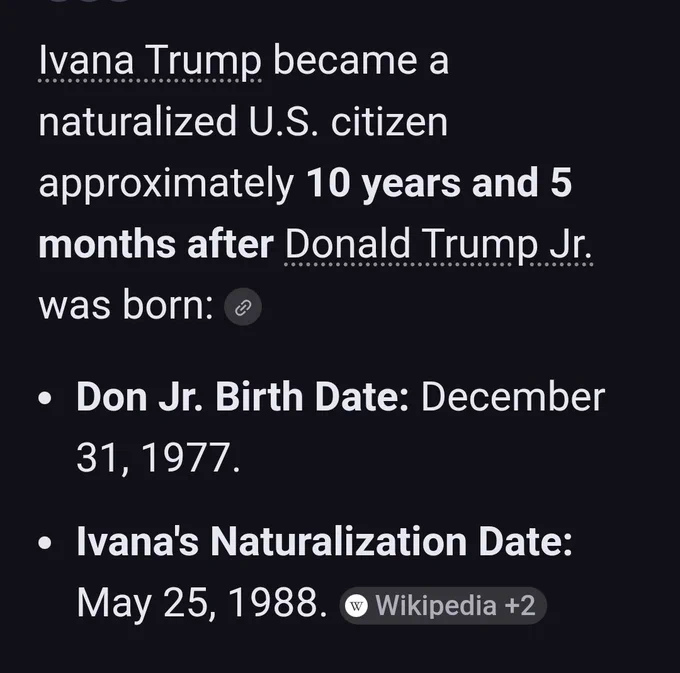This screenshot has width=680, height=673.
Task: Click the 'naturalized U.S. citizen' text
Action: point(243,122)
